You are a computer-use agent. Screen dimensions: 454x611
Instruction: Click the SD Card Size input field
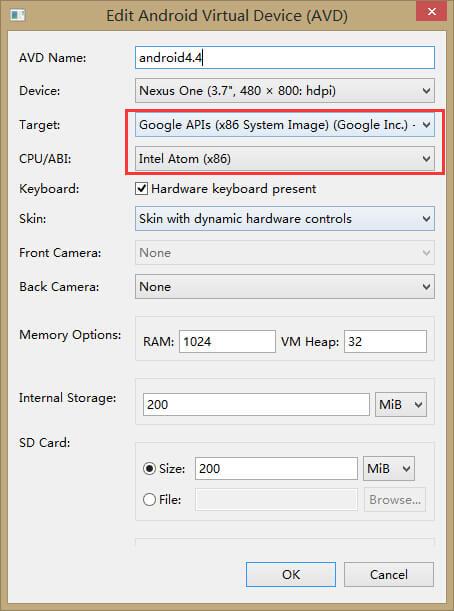point(276,468)
